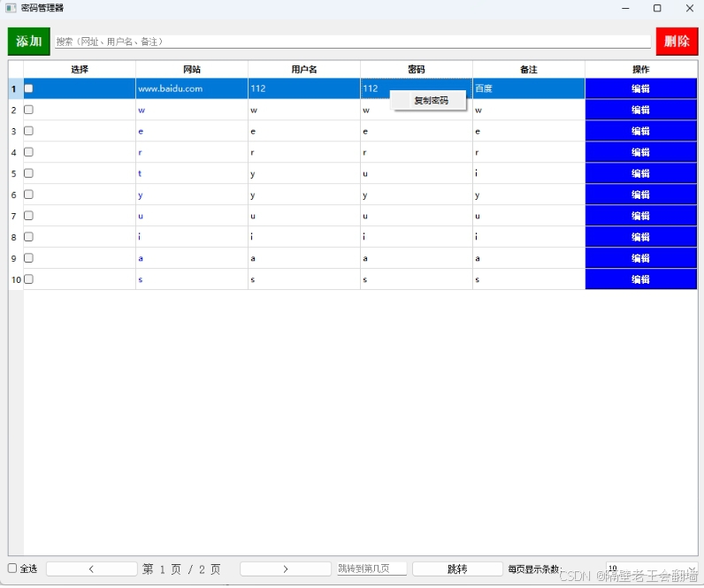Open the website link 'e' in row 3
This screenshot has width=704, height=588.
[x=141, y=131]
